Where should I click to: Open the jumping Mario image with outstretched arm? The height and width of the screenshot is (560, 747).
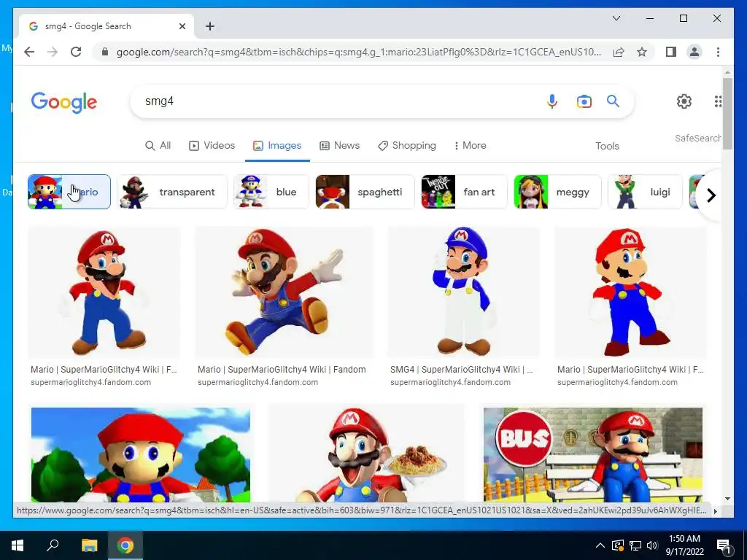tap(285, 292)
